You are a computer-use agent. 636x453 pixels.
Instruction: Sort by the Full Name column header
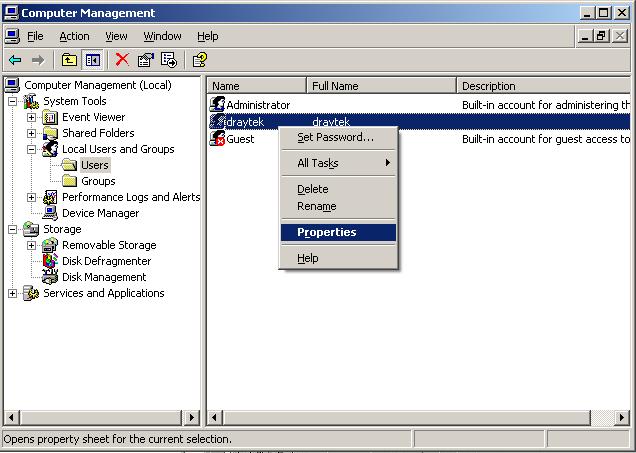pos(381,86)
